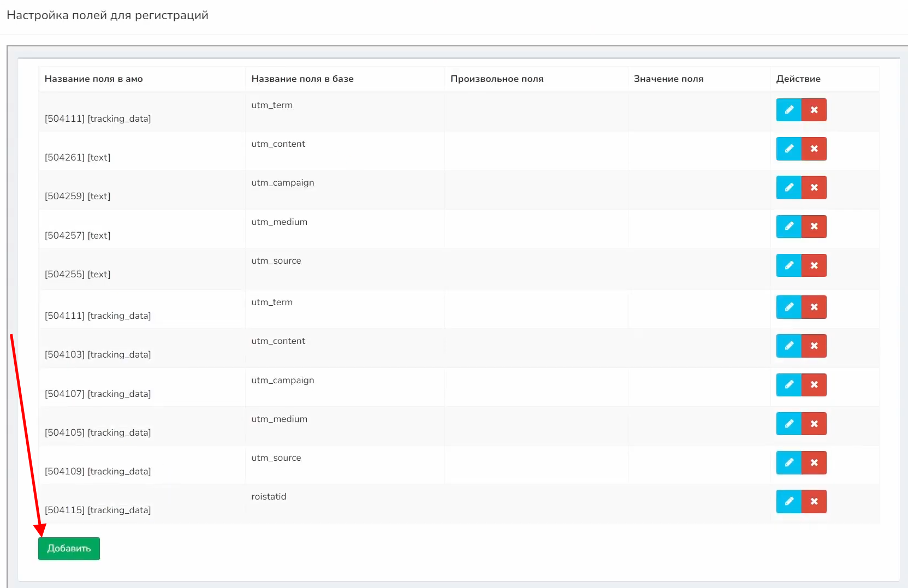Image resolution: width=908 pixels, height=588 pixels.
Task: Select the roistatid cell text
Action: (269, 496)
